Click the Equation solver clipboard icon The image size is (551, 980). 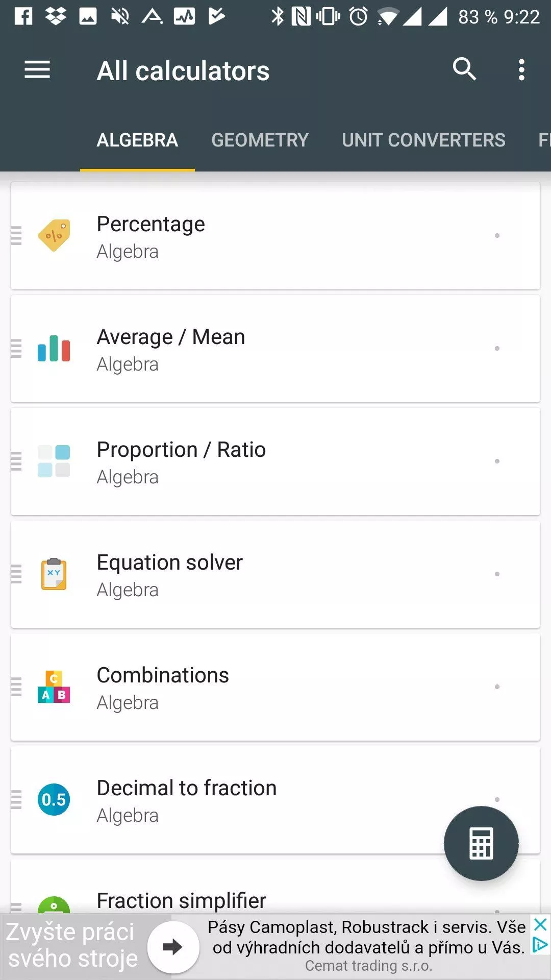pos(54,574)
